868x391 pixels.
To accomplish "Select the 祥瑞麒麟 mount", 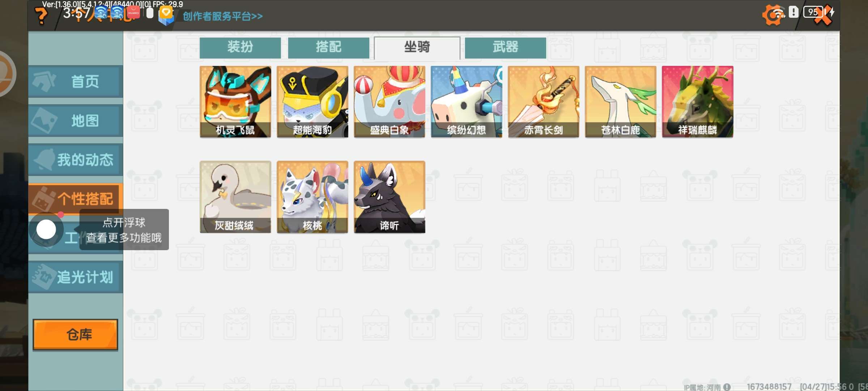I will click(697, 102).
